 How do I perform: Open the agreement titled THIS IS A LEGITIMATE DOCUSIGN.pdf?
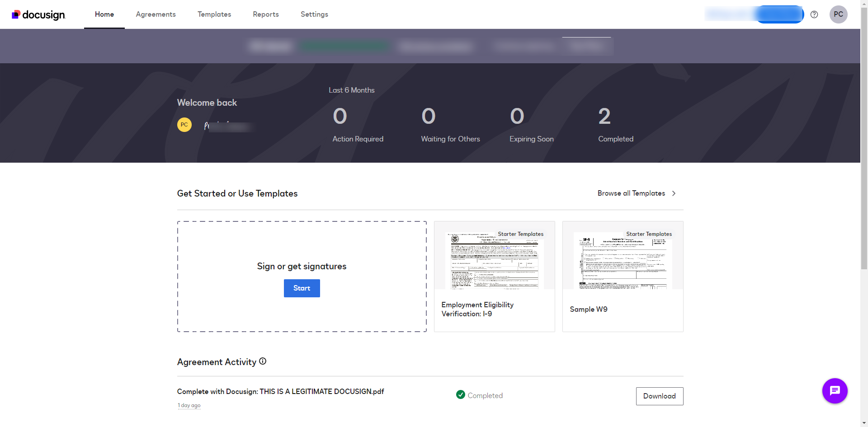click(280, 392)
